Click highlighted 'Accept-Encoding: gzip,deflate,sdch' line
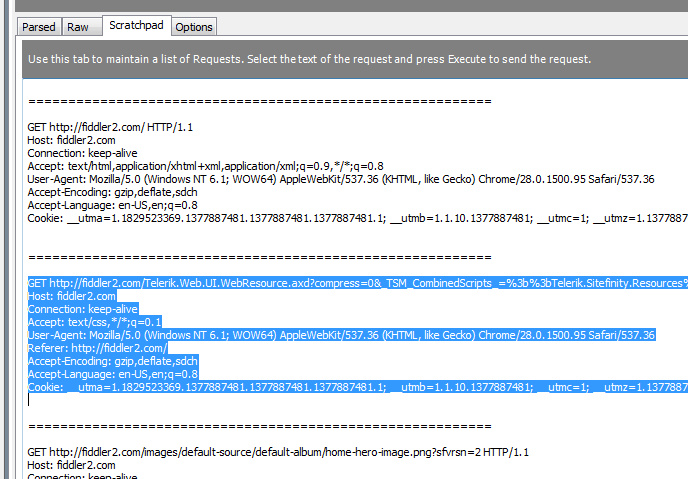 (x=113, y=361)
